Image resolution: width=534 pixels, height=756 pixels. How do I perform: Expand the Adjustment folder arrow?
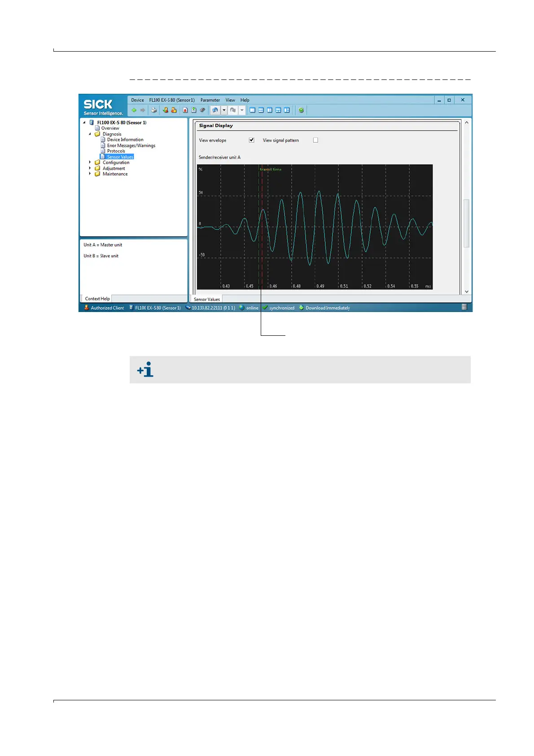[x=90, y=168]
